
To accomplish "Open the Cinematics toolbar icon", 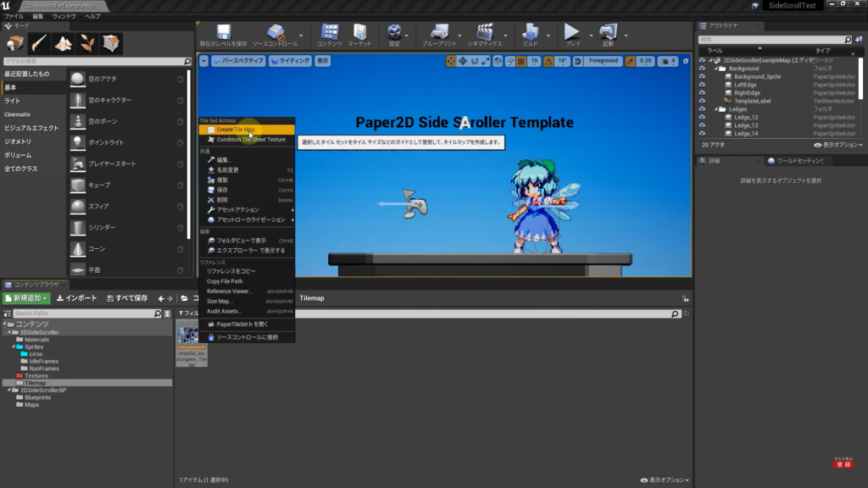I will tap(485, 34).
